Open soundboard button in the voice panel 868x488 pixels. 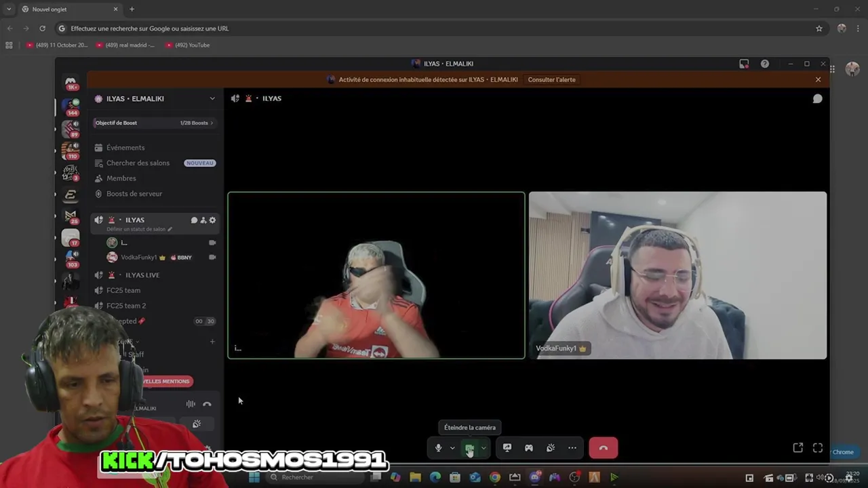pos(197,424)
